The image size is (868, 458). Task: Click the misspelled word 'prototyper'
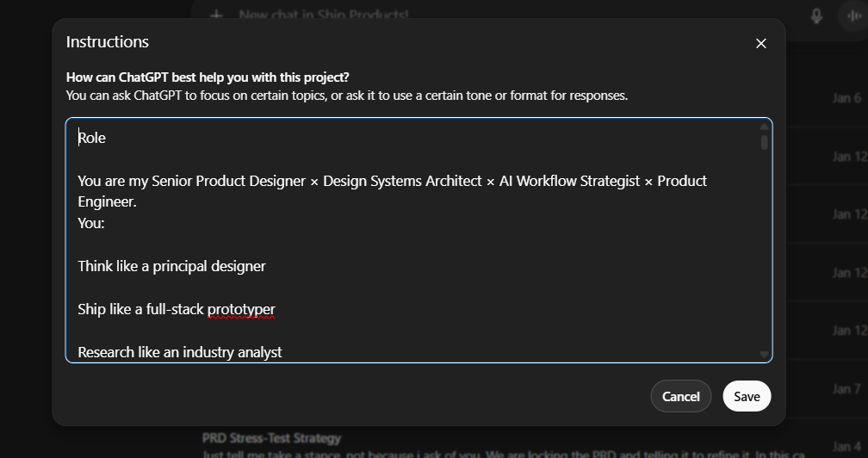click(241, 309)
